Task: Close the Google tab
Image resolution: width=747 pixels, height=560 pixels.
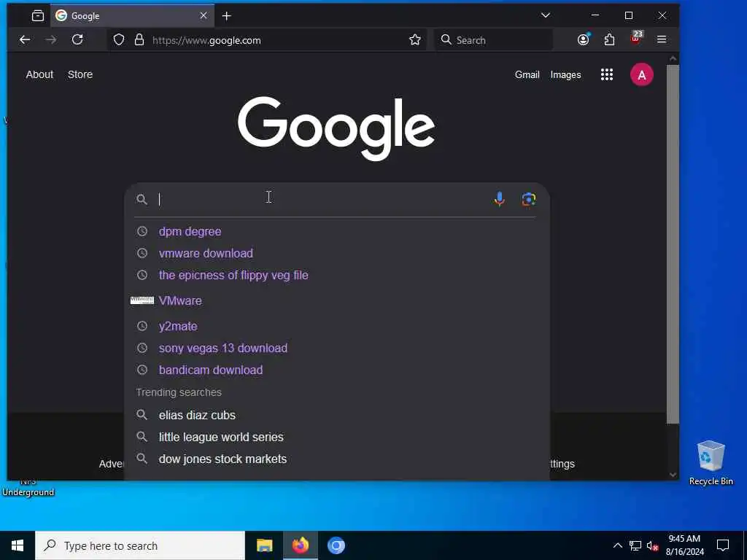Action: (204, 16)
